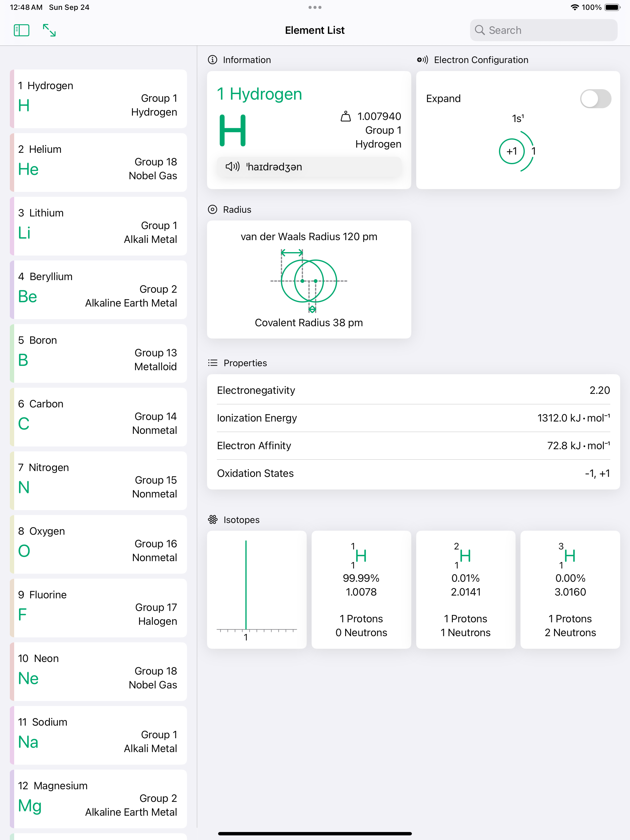This screenshot has width=630, height=840.
Task: Open Boron element row
Action: click(98, 353)
